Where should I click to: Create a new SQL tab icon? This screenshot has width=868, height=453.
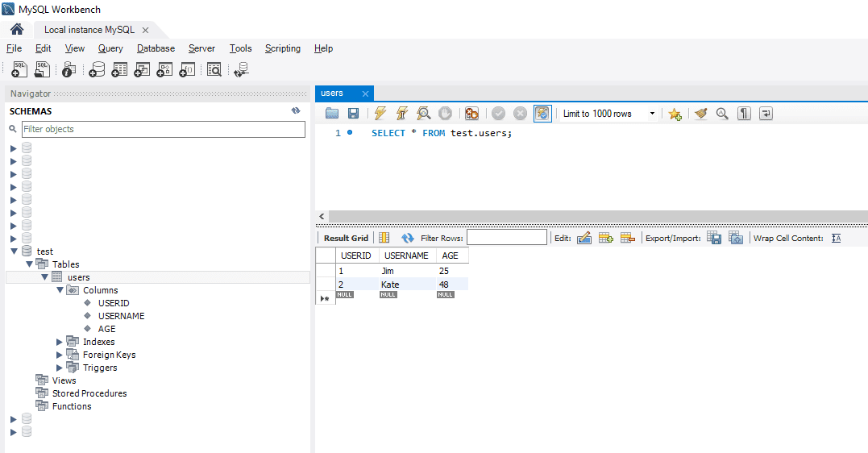(x=19, y=69)
